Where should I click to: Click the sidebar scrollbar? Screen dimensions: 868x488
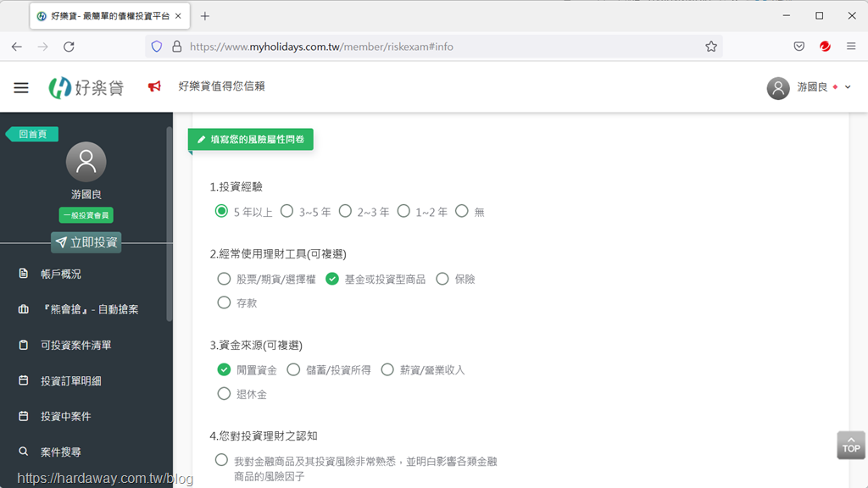click(x=170, y=224)
